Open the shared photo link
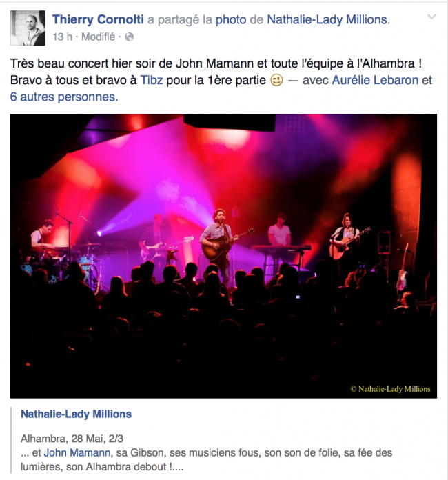Screen dimensions: 448x480 [x=231, y=19]
